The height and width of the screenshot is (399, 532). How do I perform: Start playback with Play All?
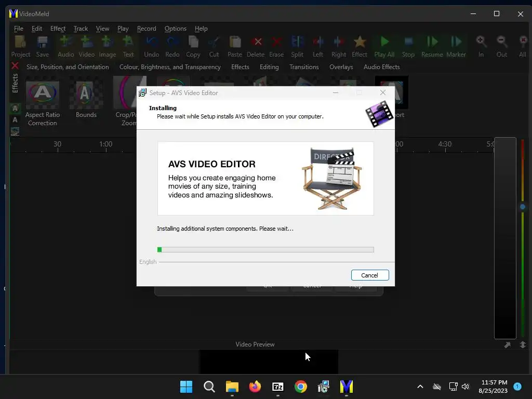[384, 47]
